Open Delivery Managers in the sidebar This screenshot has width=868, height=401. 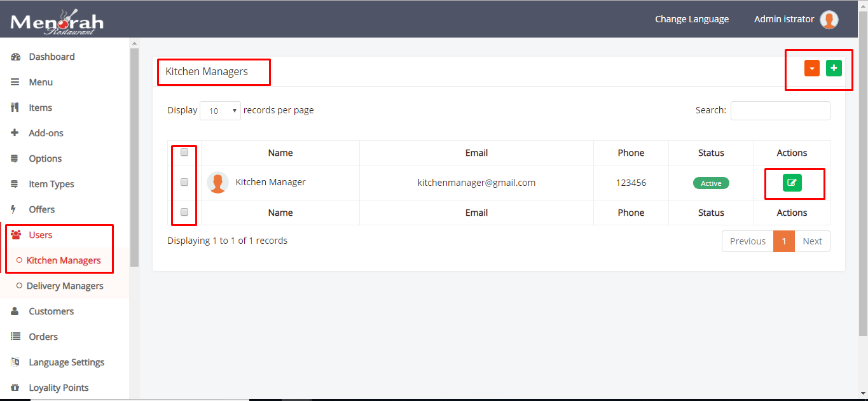[65, 286]
